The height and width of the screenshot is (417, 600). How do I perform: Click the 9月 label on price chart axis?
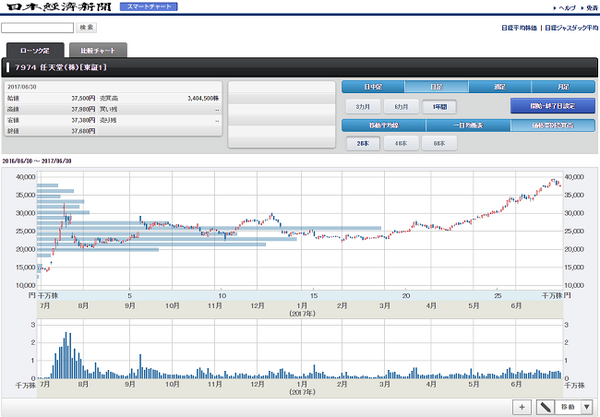(130, 306)
